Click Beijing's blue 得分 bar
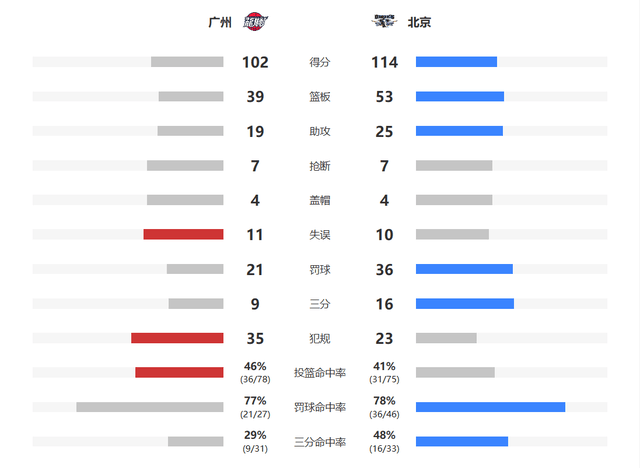Screen dimensions: 640x468 pyautogui.click(x=456, y=62)
